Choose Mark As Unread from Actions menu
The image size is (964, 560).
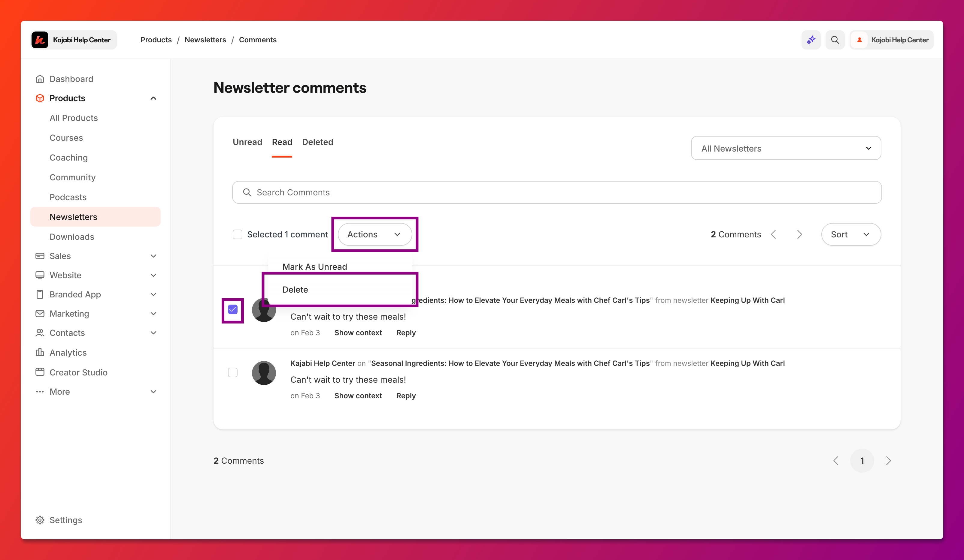tap(315, 267)
